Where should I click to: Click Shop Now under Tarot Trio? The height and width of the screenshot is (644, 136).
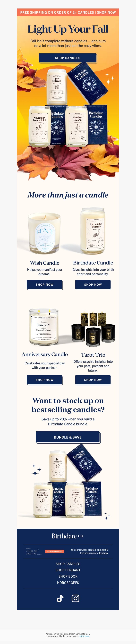tap(93, 380)
